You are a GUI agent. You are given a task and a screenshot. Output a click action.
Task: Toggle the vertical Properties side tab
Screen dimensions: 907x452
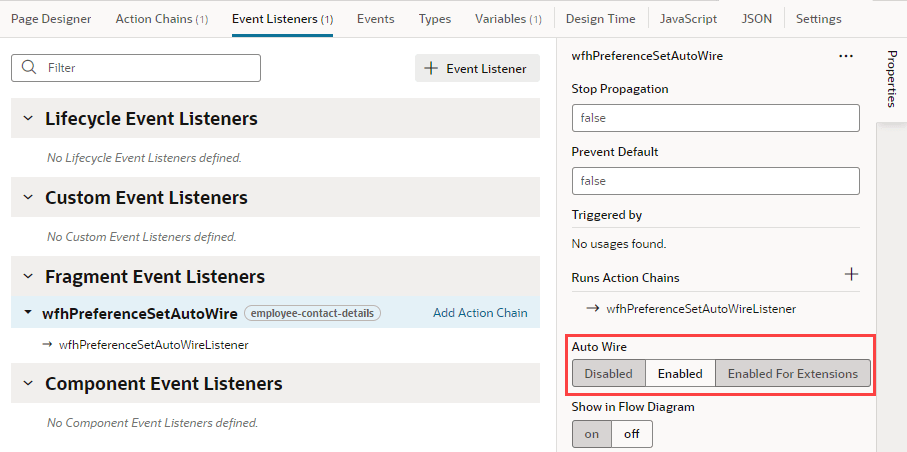(891, 79)
